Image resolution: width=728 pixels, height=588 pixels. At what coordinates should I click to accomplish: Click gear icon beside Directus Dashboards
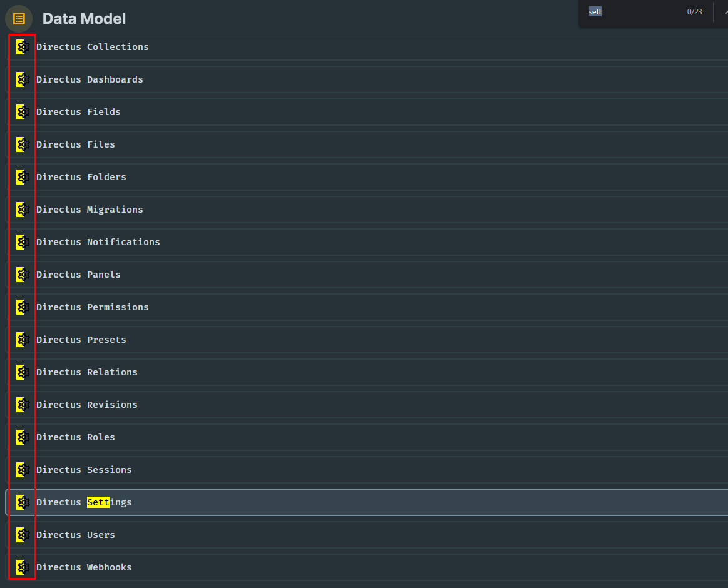pyautogui.click(x=23, y=79)
